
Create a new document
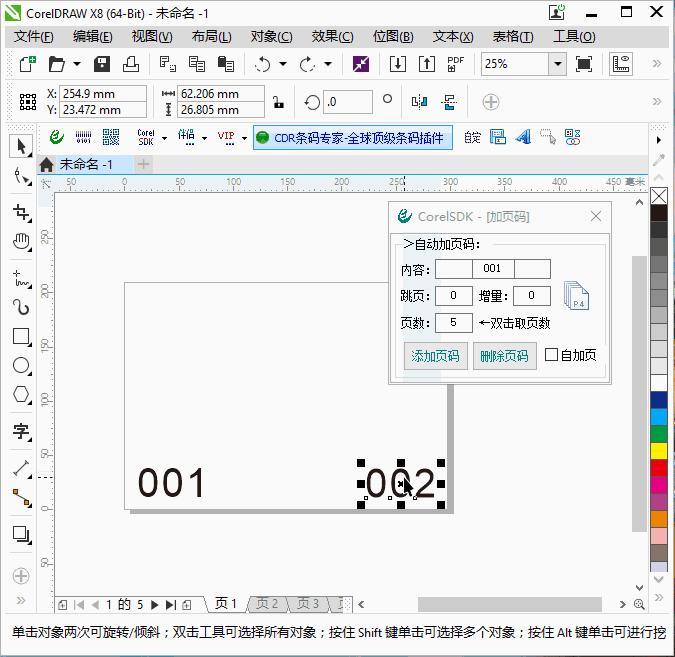coord(27,64)
